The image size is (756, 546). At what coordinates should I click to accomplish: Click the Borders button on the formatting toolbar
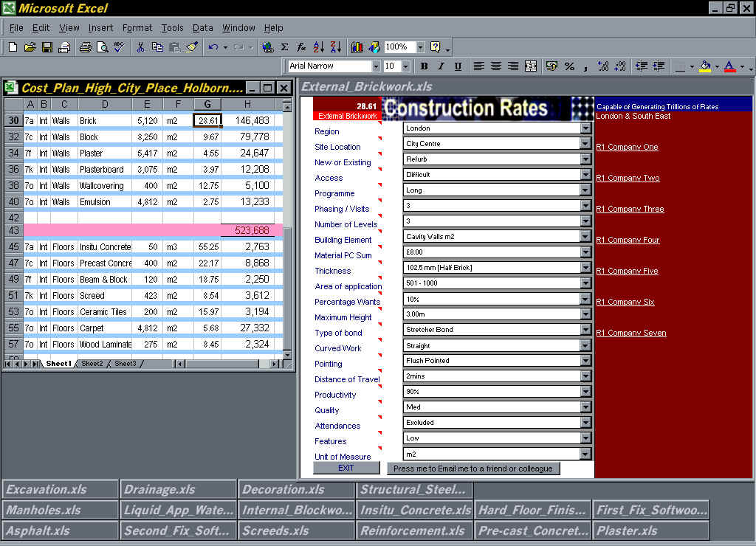(x=680, y=66)
